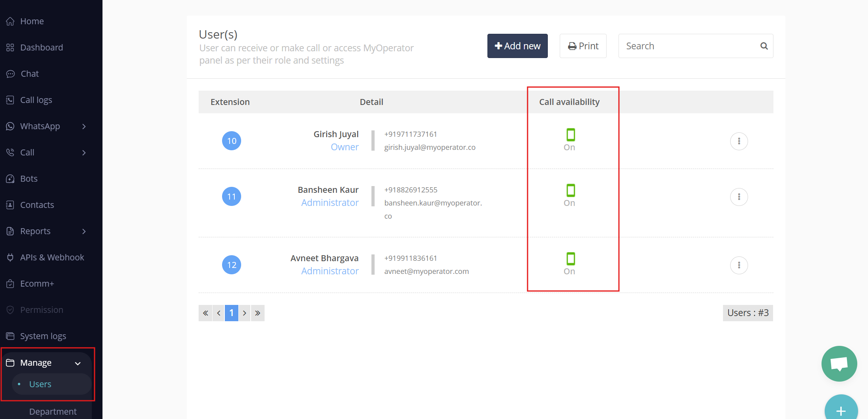Click the Add new button
The width and height of the screenshot is (868, 419).
click(517, 46)
